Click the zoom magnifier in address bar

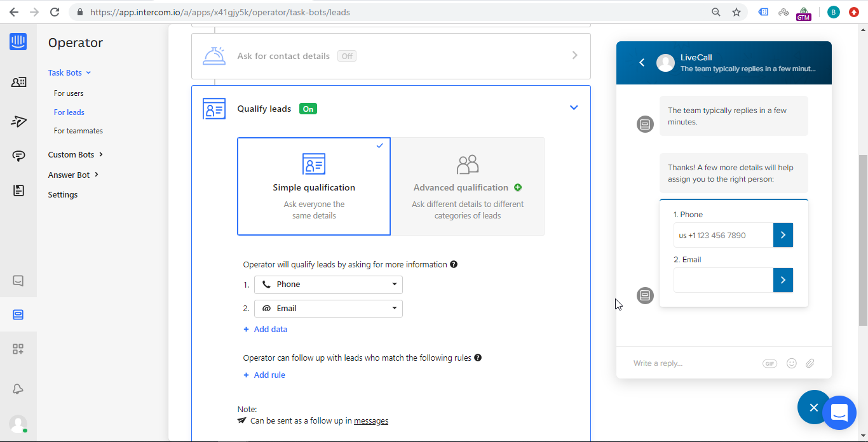(716, 12)
